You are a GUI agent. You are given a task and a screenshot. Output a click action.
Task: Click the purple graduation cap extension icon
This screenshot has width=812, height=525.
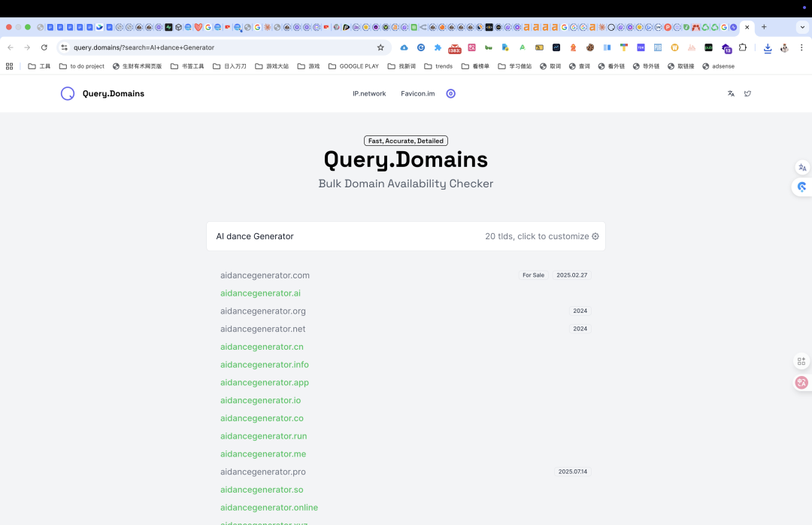point(726,48)
